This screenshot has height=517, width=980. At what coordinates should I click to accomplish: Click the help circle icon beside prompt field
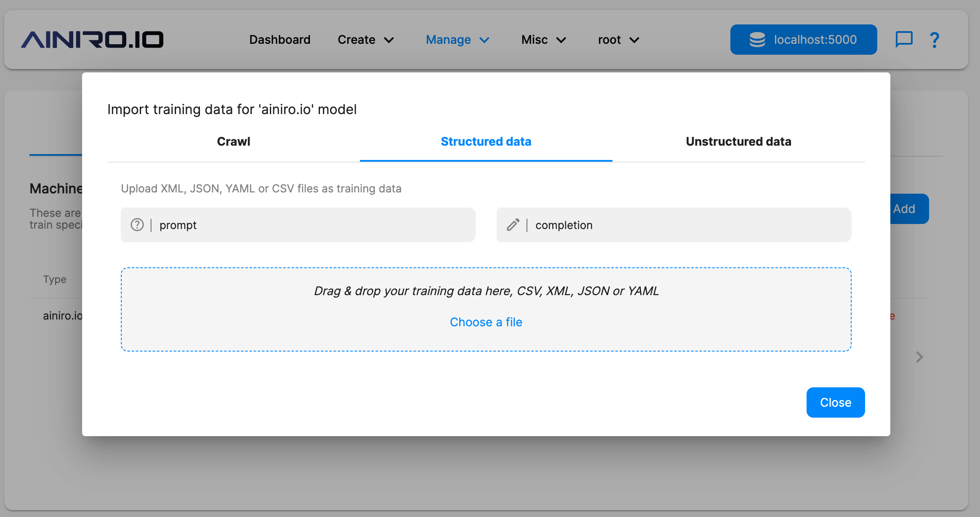[x=137, y=225]
